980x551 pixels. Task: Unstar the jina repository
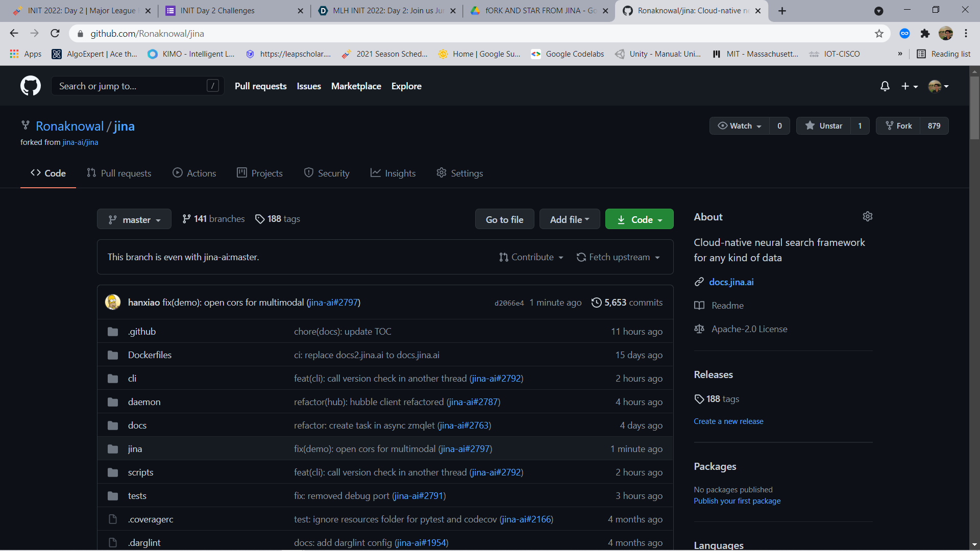pyautogui.click(x=824, y=126)
